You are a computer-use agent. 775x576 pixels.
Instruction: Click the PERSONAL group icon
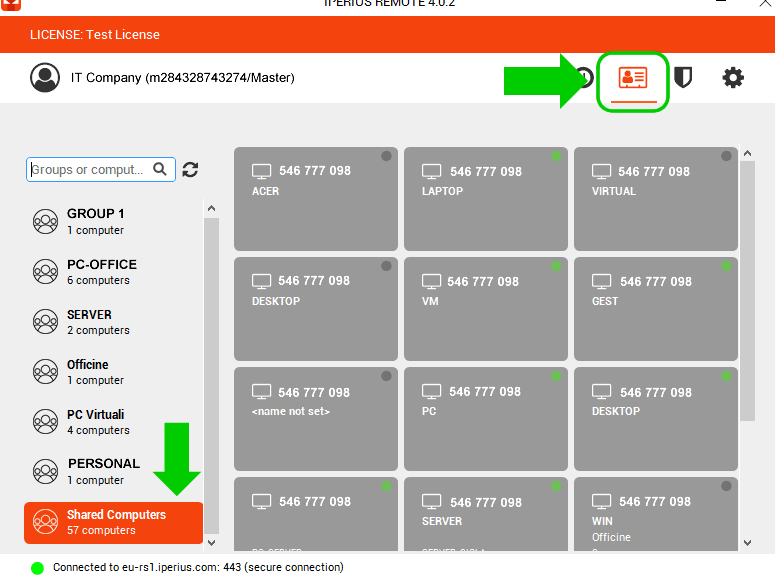45,471
